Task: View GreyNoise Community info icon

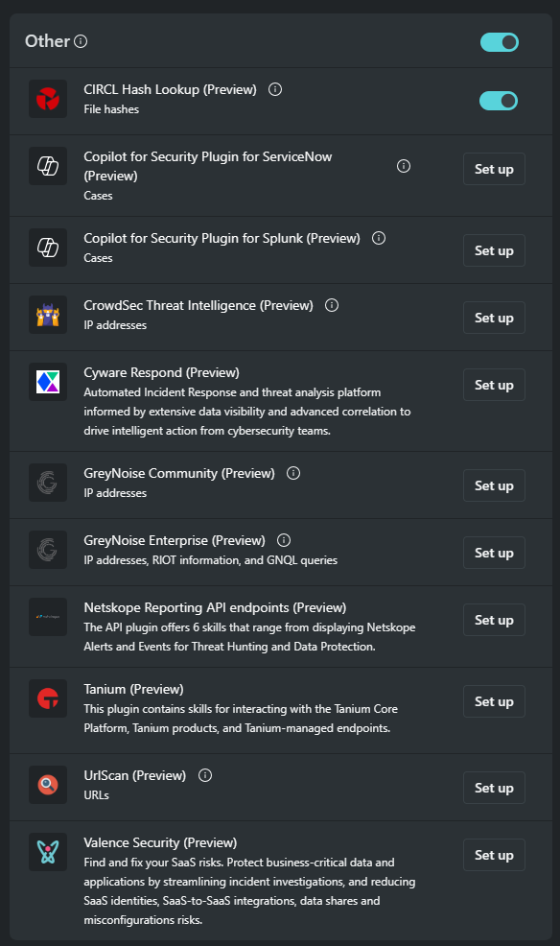Action: pos(293,473)
